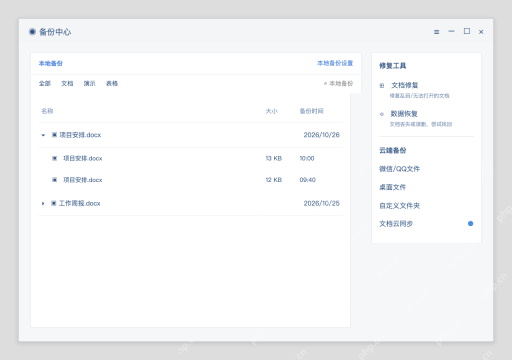
Task: Click the 备份中心 app logo icon
Action: 32,32
